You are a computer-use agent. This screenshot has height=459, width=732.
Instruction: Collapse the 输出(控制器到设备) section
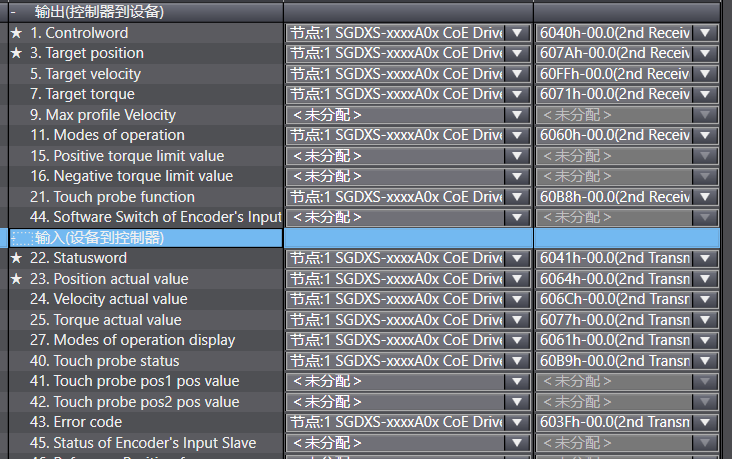[13, 12]
